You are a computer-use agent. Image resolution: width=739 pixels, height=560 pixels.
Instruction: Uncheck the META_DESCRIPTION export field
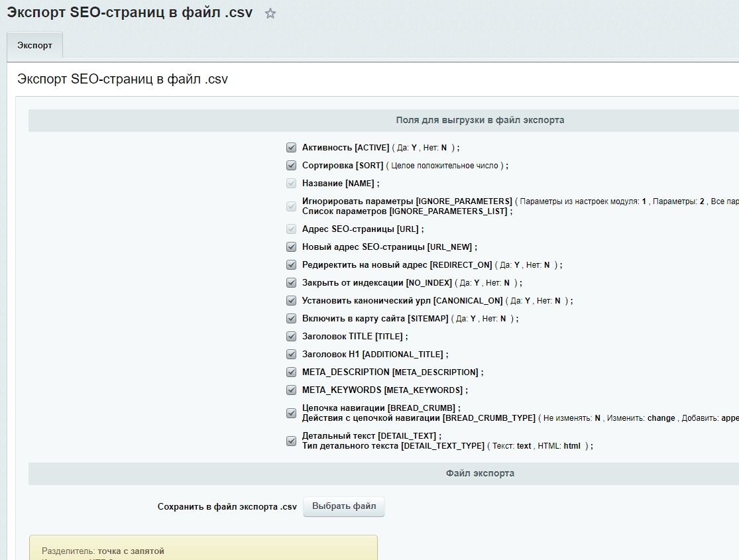pos(291,372)
